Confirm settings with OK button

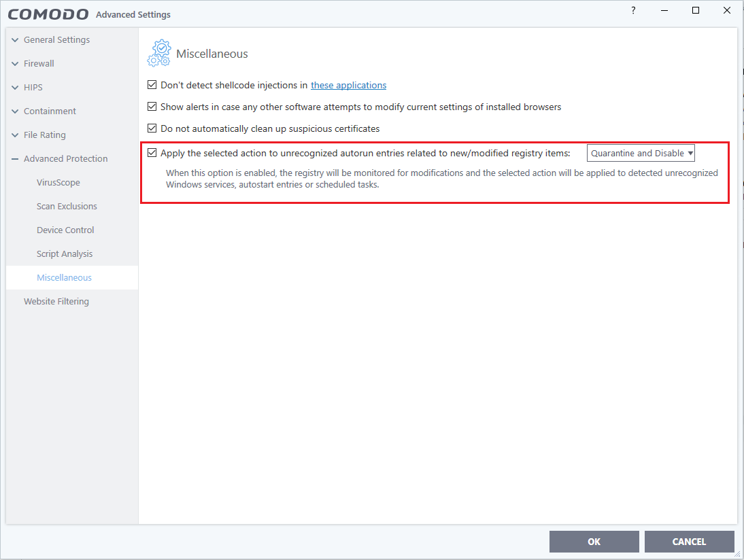click(x=594, y=542)
